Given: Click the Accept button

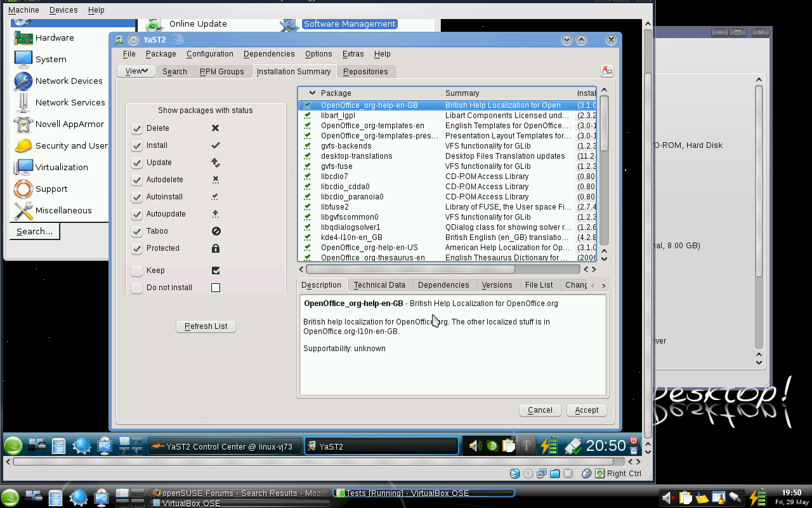Looking at the screenshot, I should pyautogui.click(x=587, y=410).
